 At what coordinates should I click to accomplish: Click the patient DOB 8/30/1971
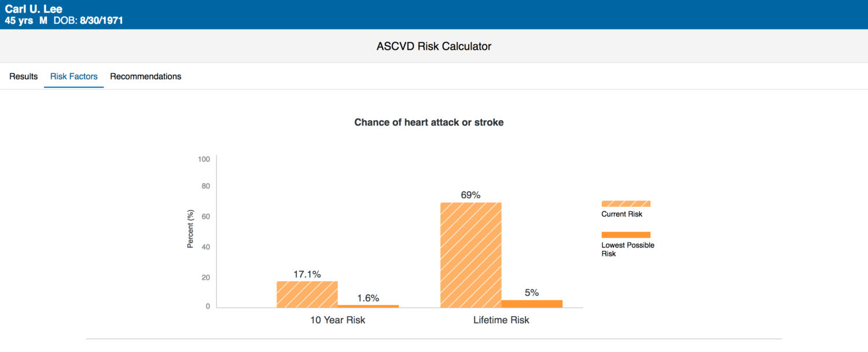[103, 20]
